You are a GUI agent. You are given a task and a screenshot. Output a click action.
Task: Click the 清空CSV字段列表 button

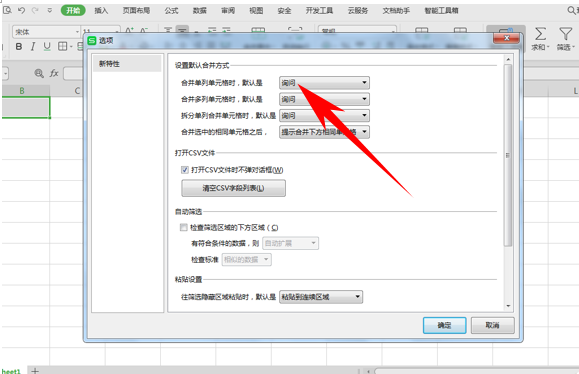coord(233,188)
